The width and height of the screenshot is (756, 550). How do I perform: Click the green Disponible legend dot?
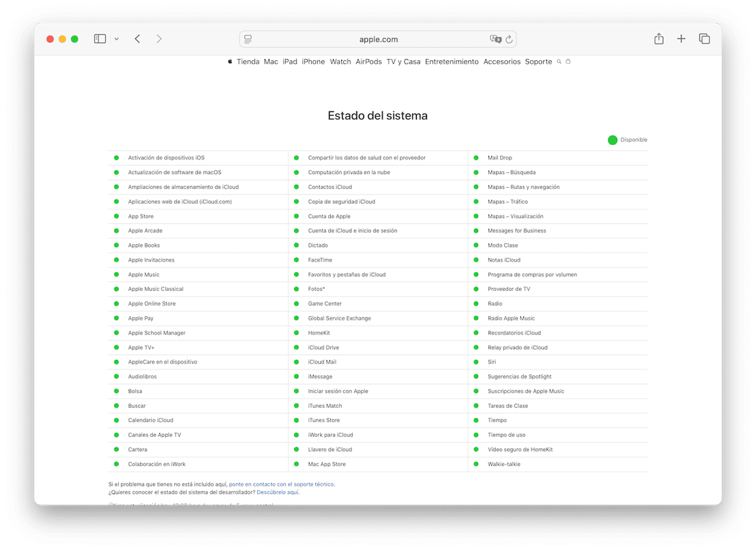click(x=612, y=140)
